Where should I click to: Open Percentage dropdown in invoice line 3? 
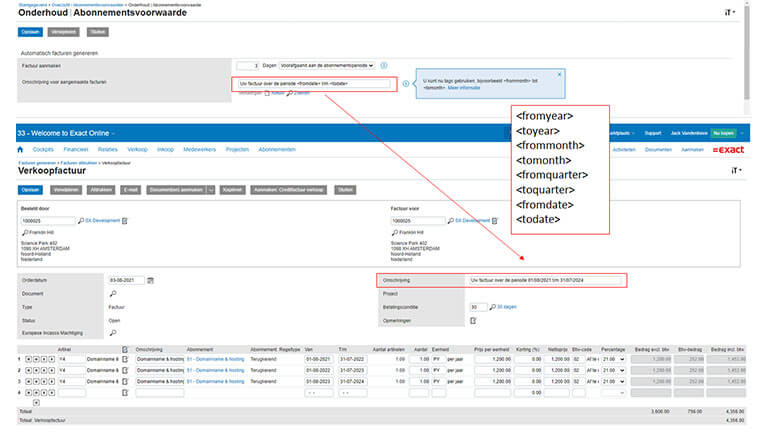pos(613,382)
